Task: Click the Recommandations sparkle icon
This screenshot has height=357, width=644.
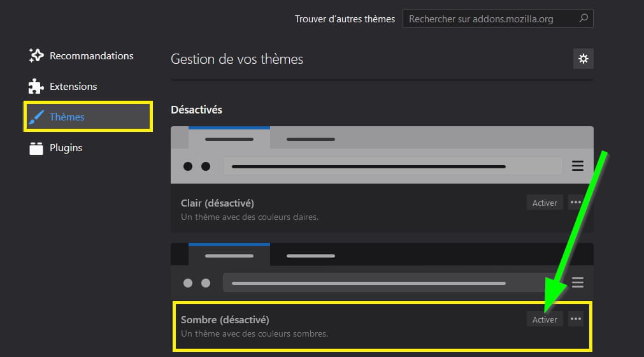Action: point(36,55)
